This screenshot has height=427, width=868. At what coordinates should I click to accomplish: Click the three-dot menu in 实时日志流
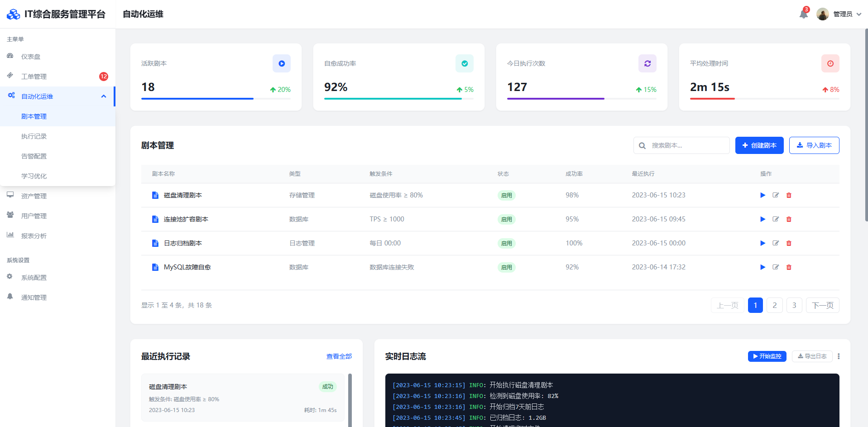839,356
